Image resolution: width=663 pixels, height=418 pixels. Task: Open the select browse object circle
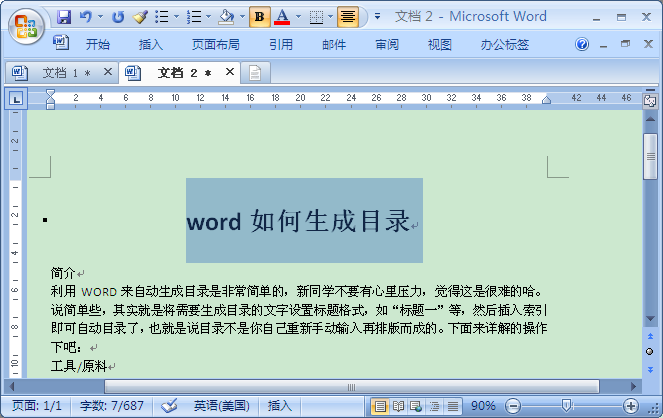coord(650,352)
